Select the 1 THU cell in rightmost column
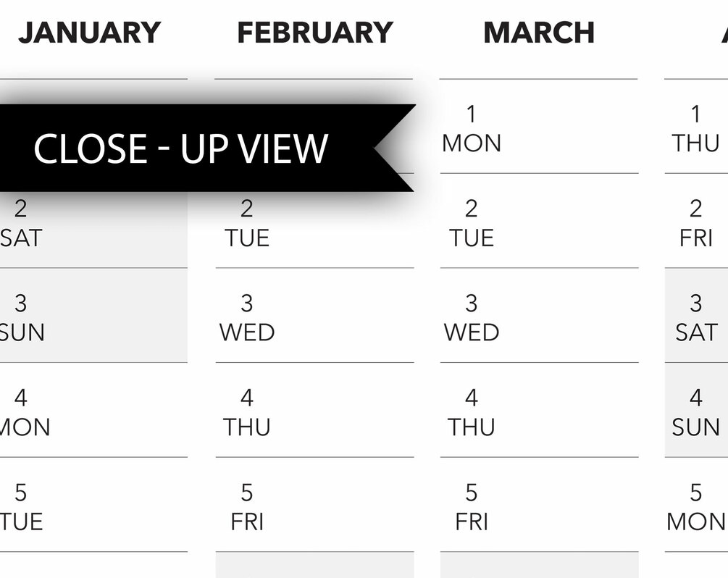The image size is (728, 578). point(696,126)
